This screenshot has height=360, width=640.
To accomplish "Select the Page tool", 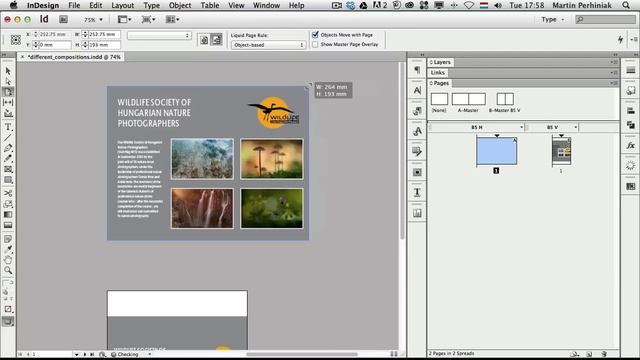I will pyautogui.click(x=8, y=92).
